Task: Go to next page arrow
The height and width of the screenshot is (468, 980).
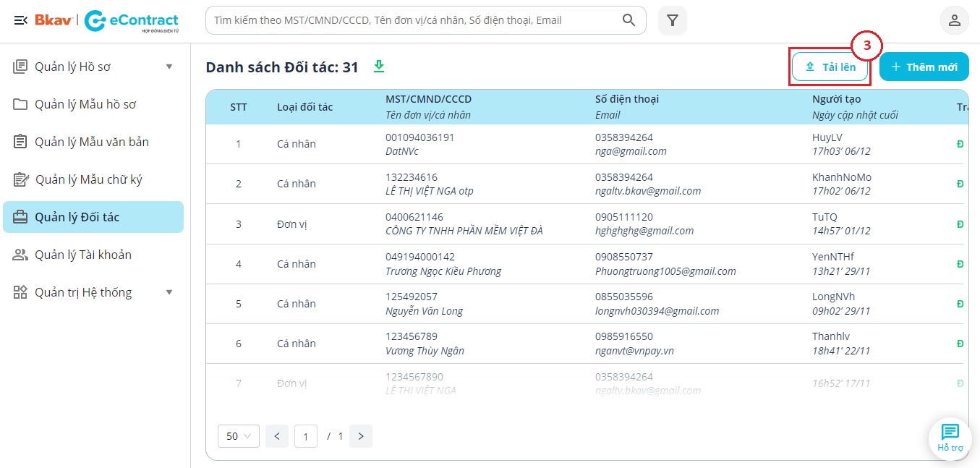Action: tap(361, 436)
